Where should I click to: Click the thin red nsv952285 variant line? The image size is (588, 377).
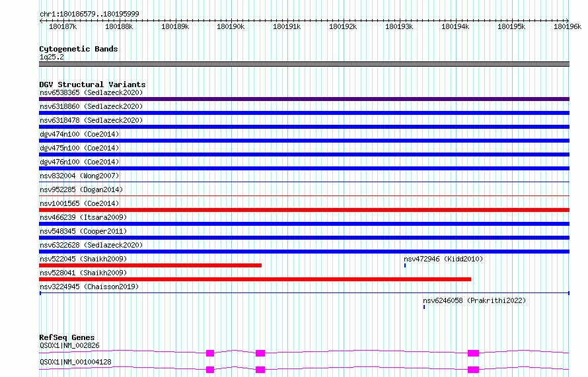(304, 195)
